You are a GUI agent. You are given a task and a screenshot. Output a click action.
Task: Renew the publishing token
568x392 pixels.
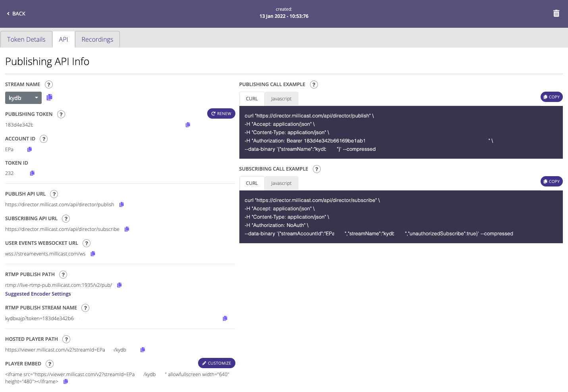click(x=221, y=113)
